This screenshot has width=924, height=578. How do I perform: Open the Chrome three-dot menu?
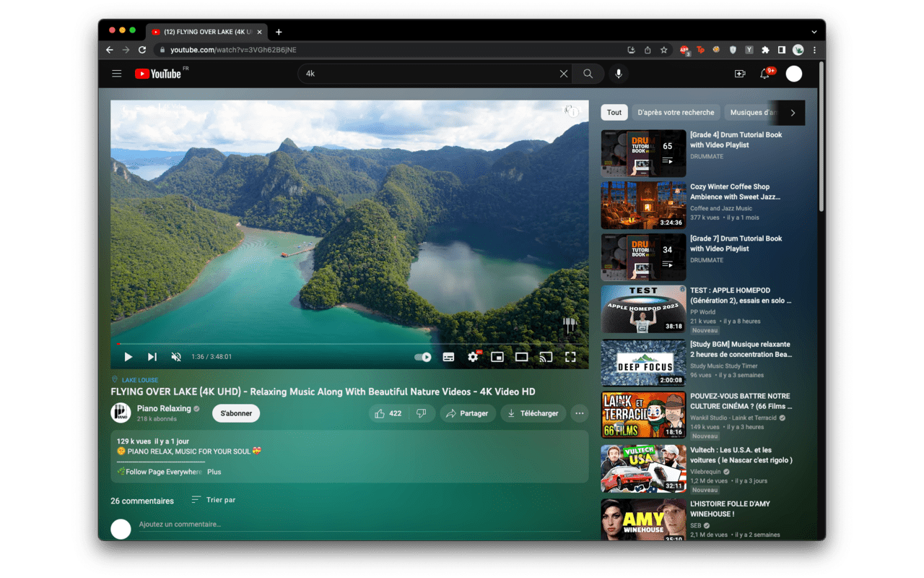pos(814,50)
